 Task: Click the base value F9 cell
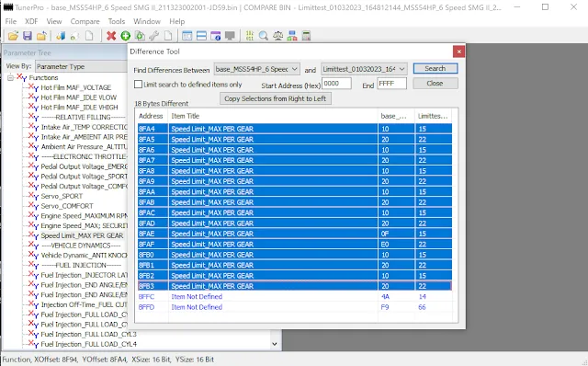386,307
